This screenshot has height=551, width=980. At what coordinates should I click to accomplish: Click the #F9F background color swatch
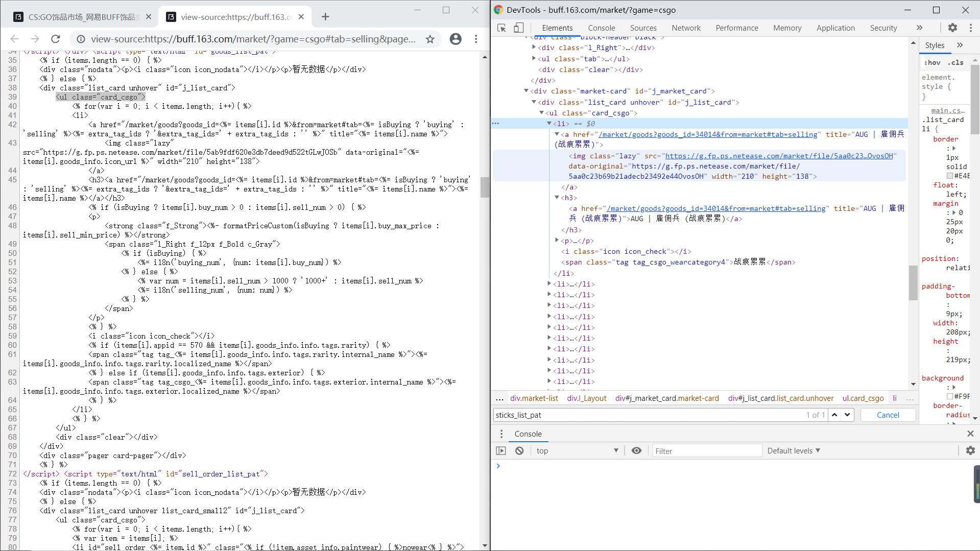[x=950, y=396]
